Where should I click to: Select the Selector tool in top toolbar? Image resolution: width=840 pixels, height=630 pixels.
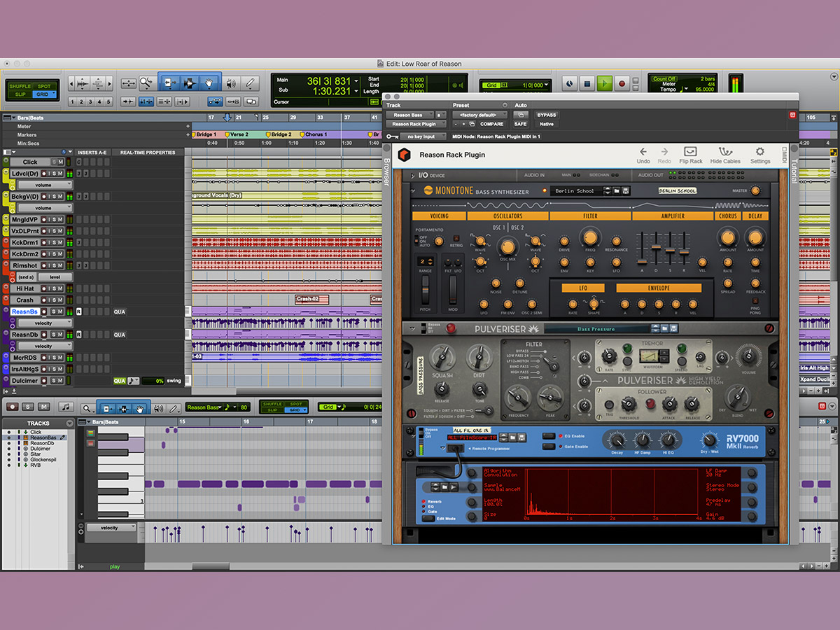[189, 83]
